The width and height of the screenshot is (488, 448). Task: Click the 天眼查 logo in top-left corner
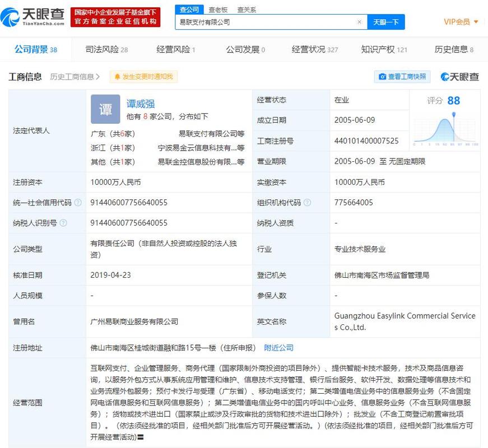34,16
